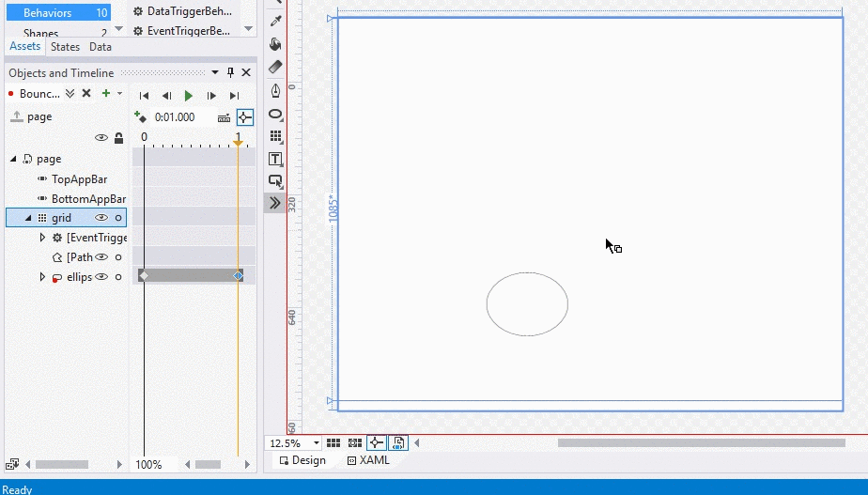Expand the ellipse tree node

click(42, 276)
